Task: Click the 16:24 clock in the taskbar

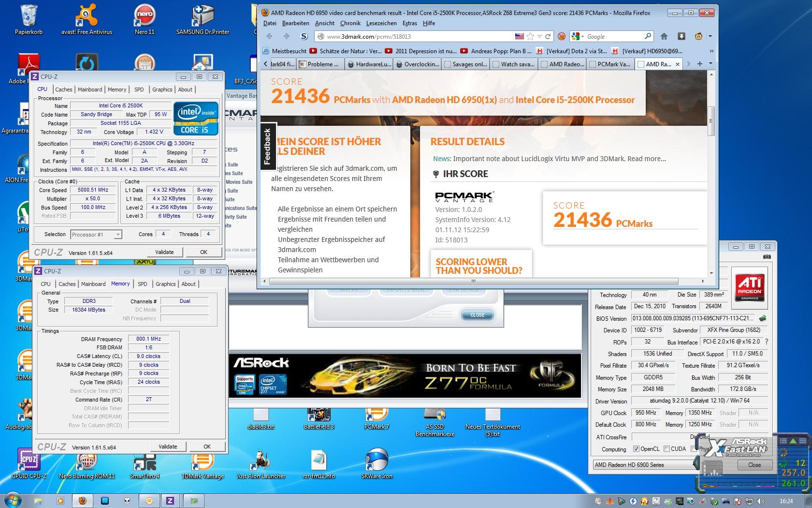Action: pos(786,501)
